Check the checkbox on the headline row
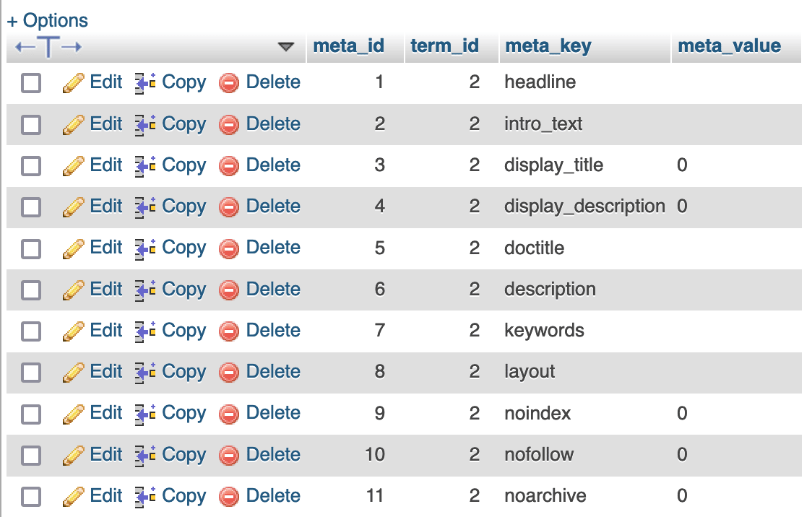This screenshot has height=517, width=812. [30, 83]
